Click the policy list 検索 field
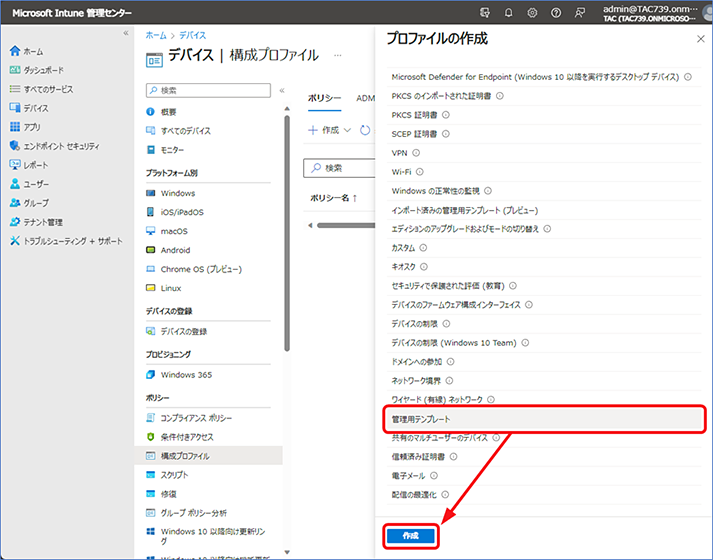The image size is (713, 560). (339, 168)
